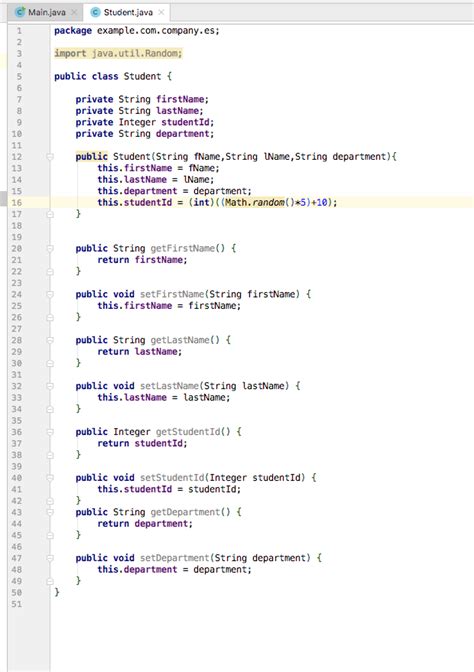Screen dimensions: 474x672
Task: Click 'this.lastName = lName;' on line 14
Action: (x=156, y=180)
